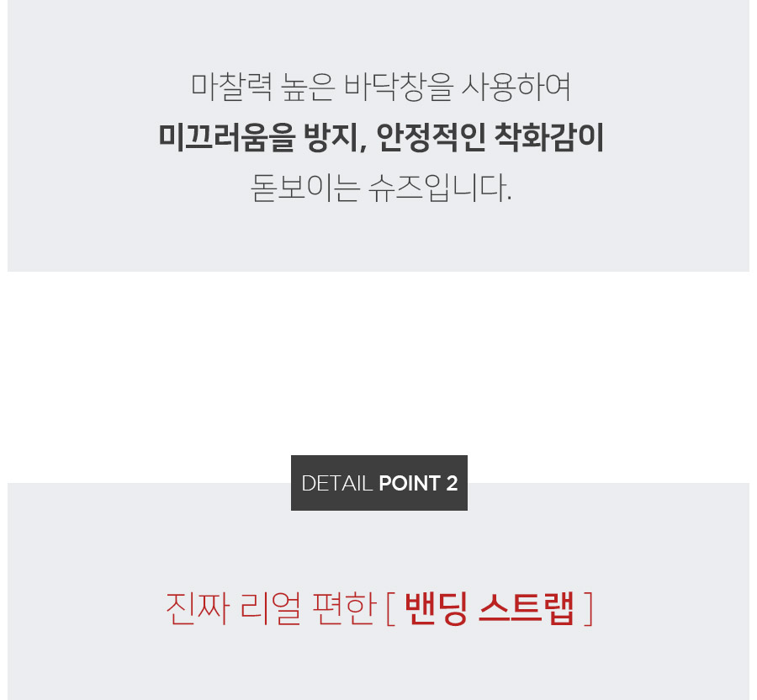Screen dimensions: 757x700
Task: Click the red opening square bracket
Action: pyautogui.click(x=390, y=609)
